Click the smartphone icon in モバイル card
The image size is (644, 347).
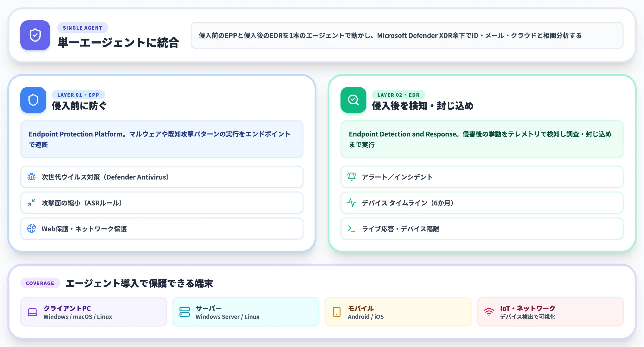337,312
